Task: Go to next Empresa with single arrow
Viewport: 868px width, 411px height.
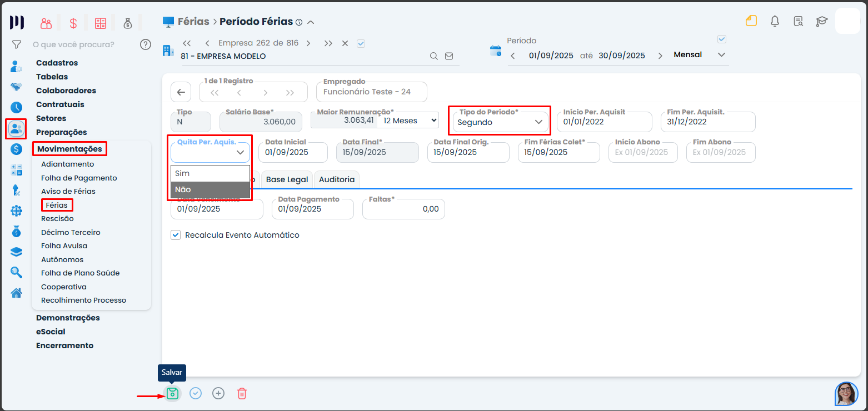Action: (x=308, y=43)
